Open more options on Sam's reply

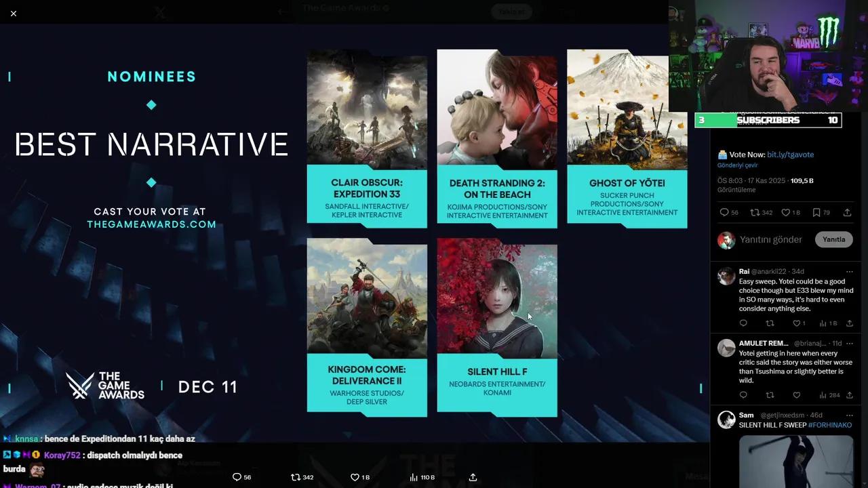point(849,415)
